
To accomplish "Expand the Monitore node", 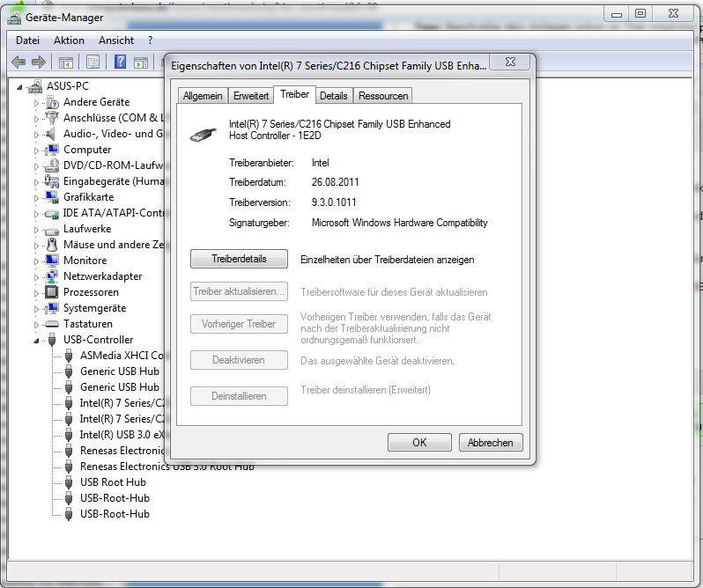I will [x=36, y=261].
